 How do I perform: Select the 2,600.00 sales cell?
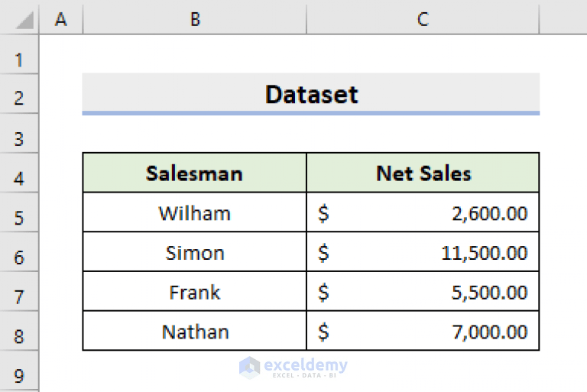(x=423, y=212)
